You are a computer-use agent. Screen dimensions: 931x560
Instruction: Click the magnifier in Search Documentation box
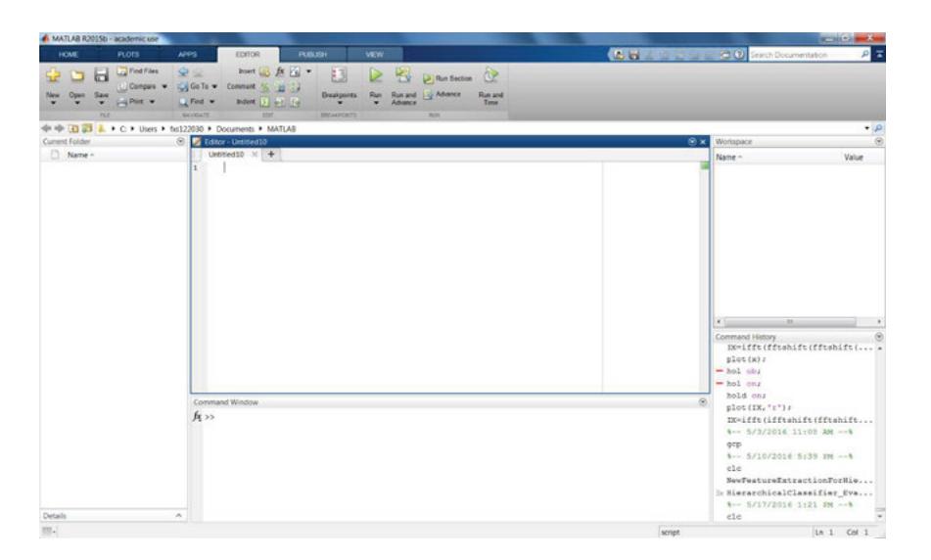click(864, 55)
